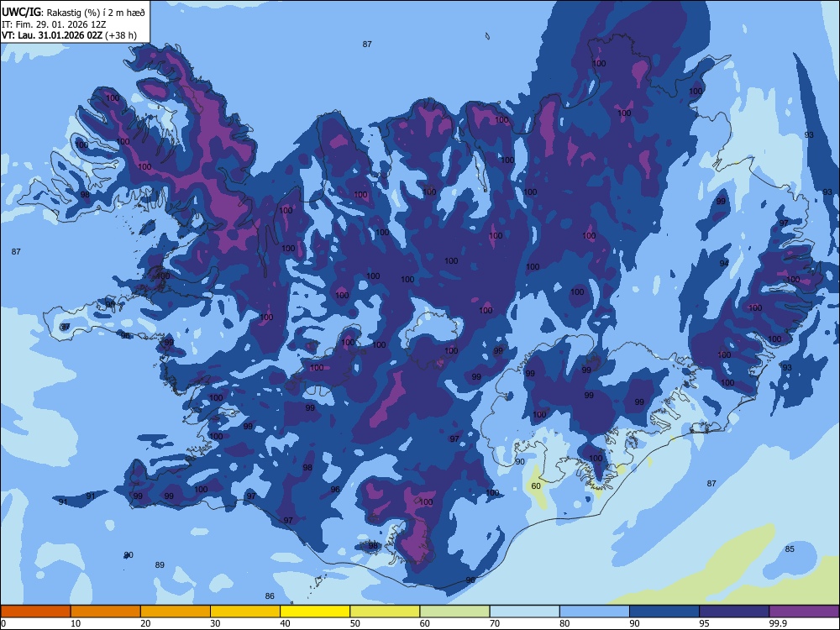Select the bright yellow 40–50 legend swatch
Screen dimensions: 840x630
(315, 612)
